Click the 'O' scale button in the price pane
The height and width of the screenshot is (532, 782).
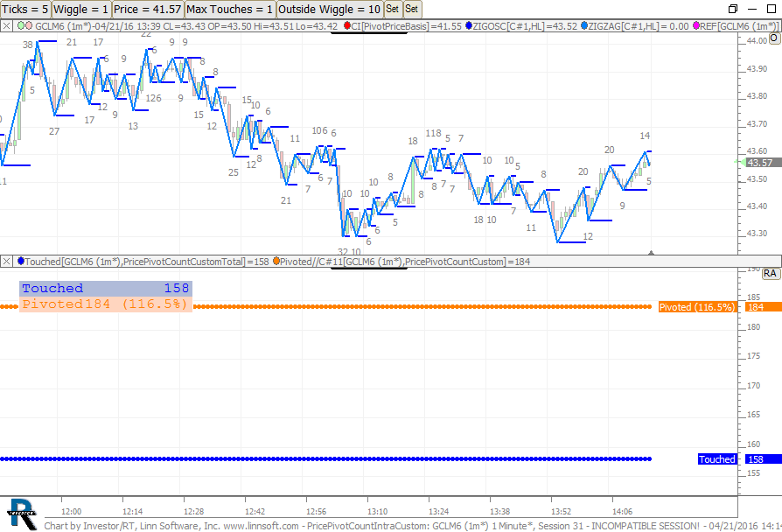pos(773,38)
